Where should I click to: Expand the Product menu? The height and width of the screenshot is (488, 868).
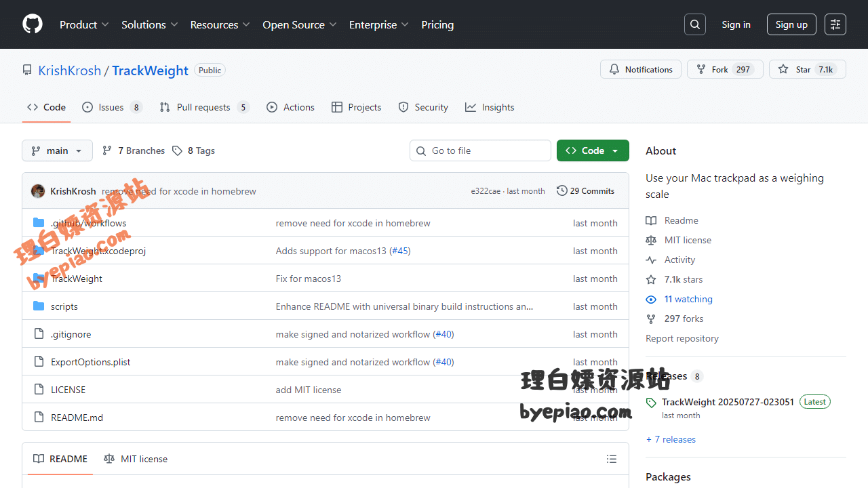coord(84,24)
